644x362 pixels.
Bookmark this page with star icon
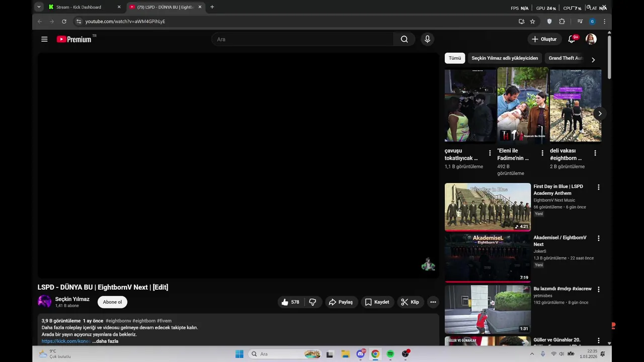click(x=532, y=22)
